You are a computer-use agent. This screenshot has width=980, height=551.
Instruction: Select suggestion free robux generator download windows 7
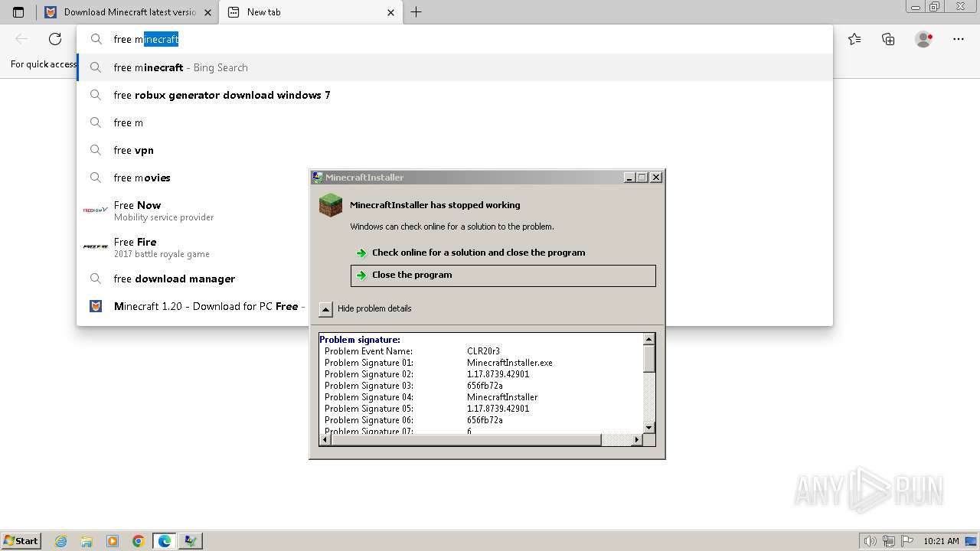455,95
